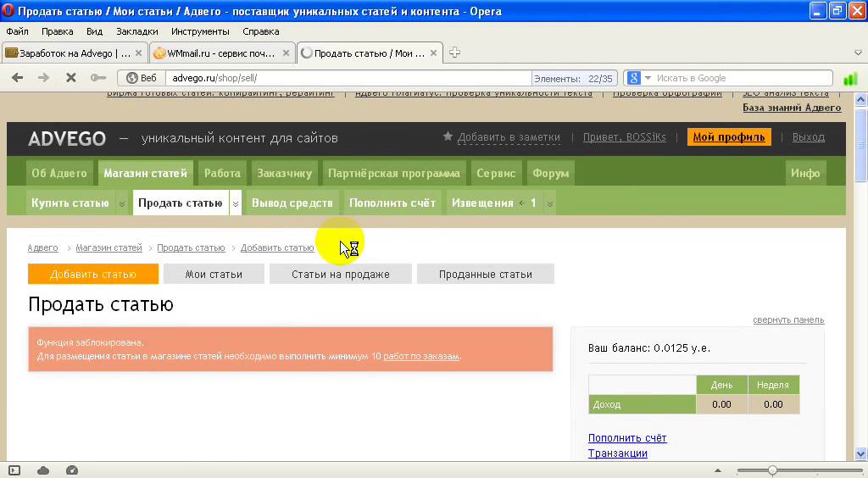This screenshot has height=478, width=868.
Task: Select Пополнить счёт submenu item
Action: [392, 203]
